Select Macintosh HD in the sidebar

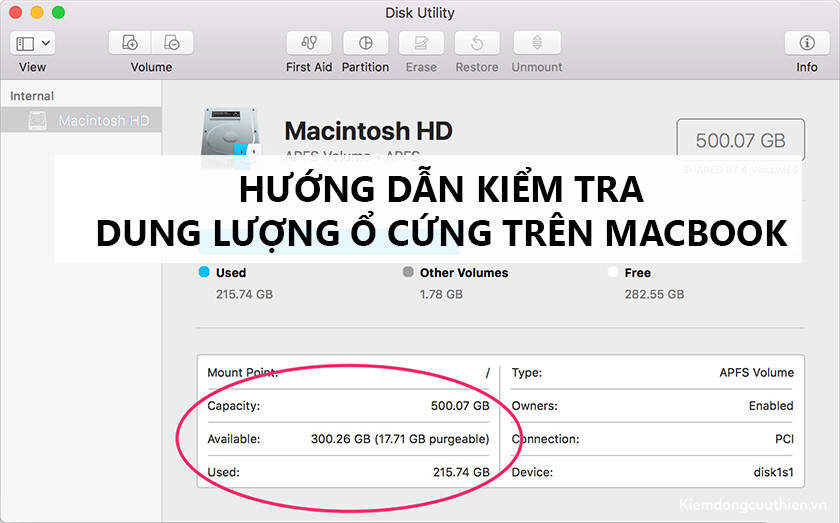coord(81,120)
